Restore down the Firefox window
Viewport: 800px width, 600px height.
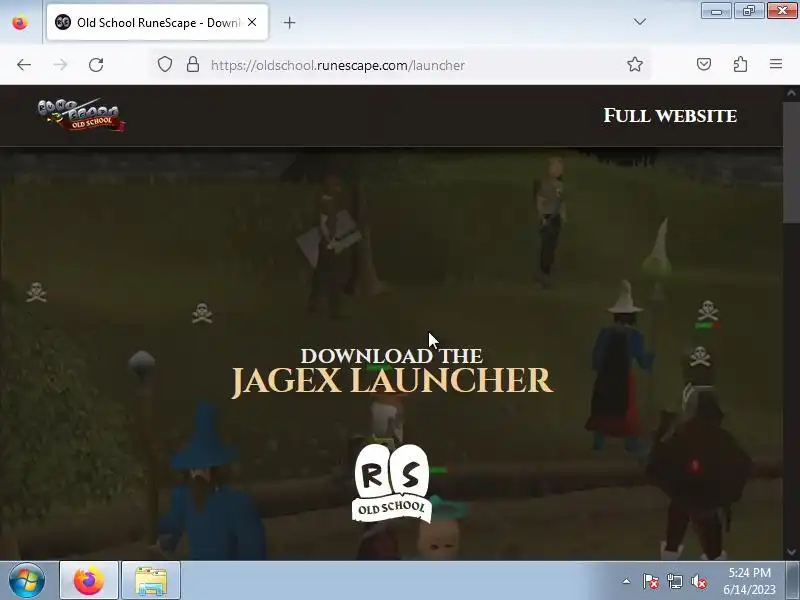tap(748, 11)
